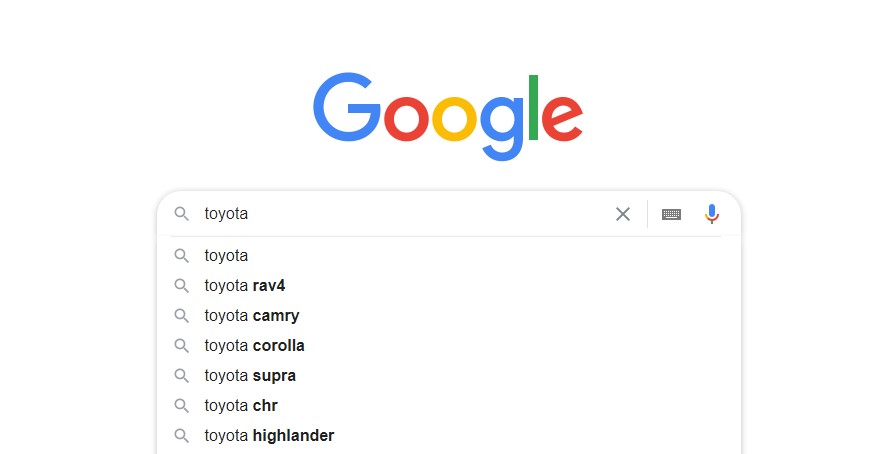The width and height of the screenshot is (890, 454).
Task: Select the "toyota corolla" suggestion
Action: pos(448,346)
